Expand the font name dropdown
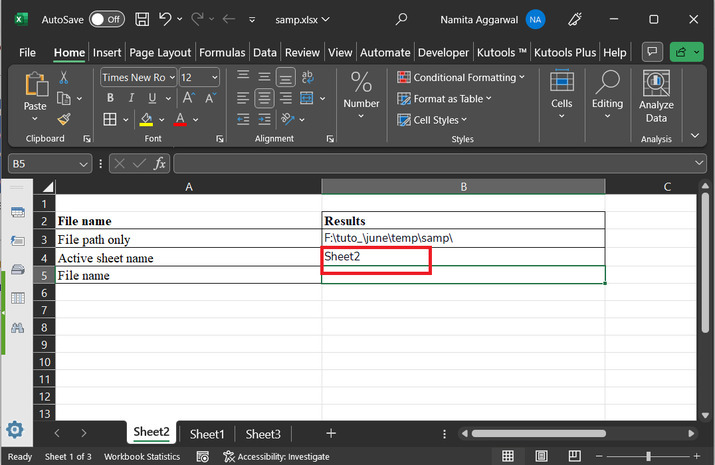The width and height of the screenshot is (715, 465). (x=172, y=77)
